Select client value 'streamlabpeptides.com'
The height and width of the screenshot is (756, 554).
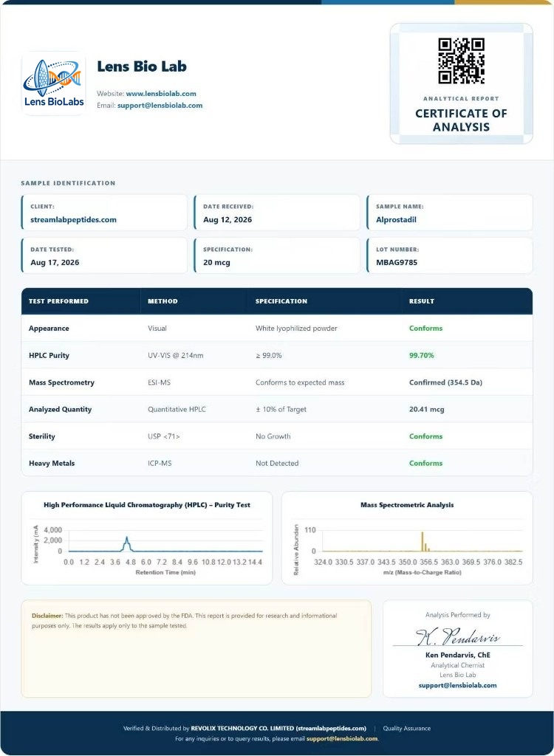click(73, 220)
